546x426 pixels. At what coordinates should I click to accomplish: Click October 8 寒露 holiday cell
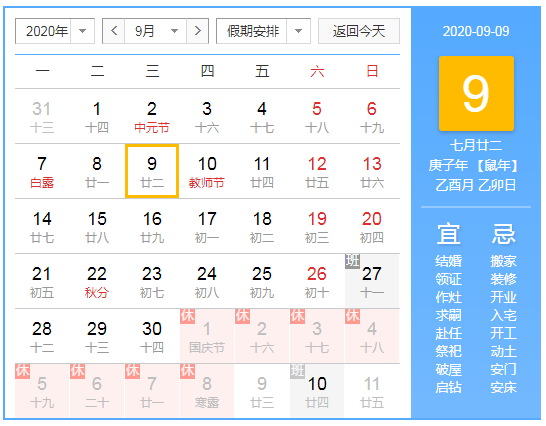pyautogui.click(x=207, y=392)
